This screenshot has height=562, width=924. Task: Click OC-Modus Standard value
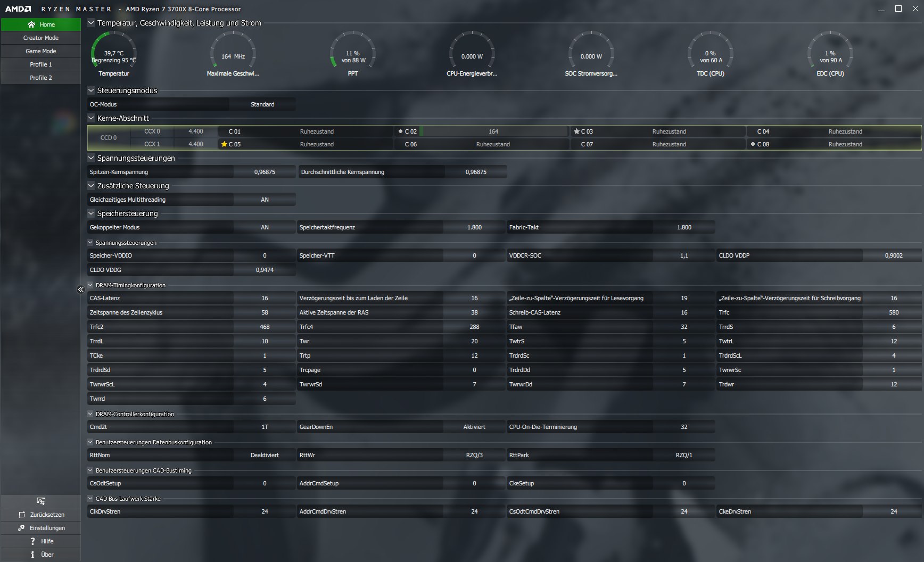click(x=262, y=104)
